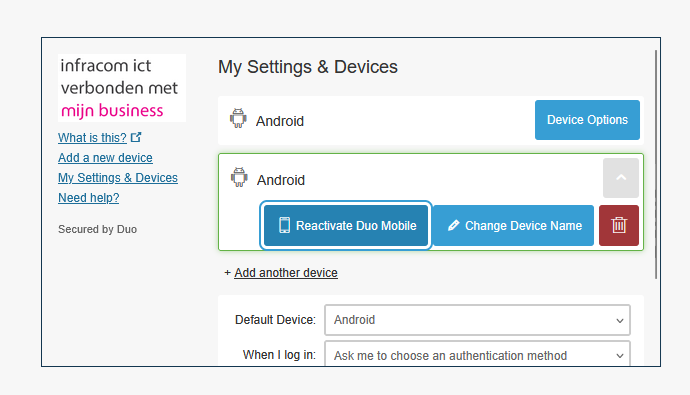Click the Need help? link
Image resolution: width=690 pixels, height=395 pixels.
tap(88, 198)
